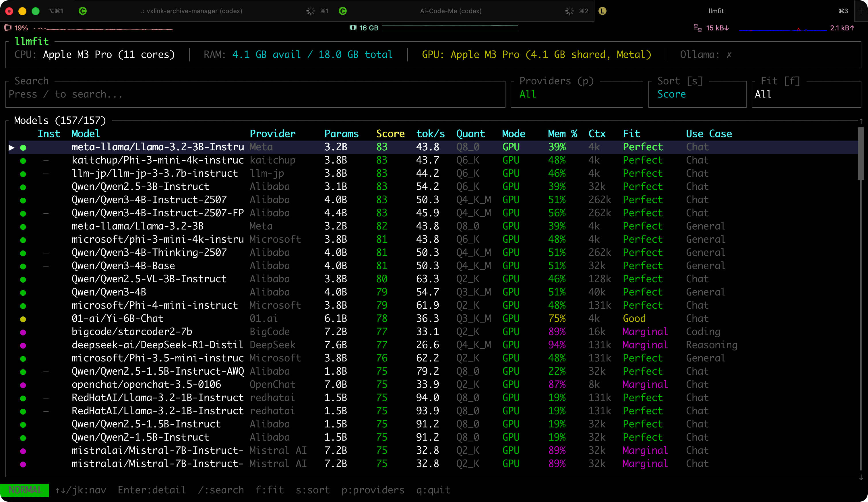Screen dimensions: 868x502
Task: Open the vxlink-archive-manager (codex) tab
Action: pyautogui.click(x=194, y=11)
